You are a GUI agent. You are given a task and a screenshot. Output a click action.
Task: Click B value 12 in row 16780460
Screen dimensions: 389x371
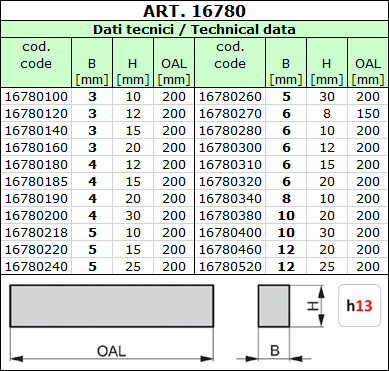point(286,250)
